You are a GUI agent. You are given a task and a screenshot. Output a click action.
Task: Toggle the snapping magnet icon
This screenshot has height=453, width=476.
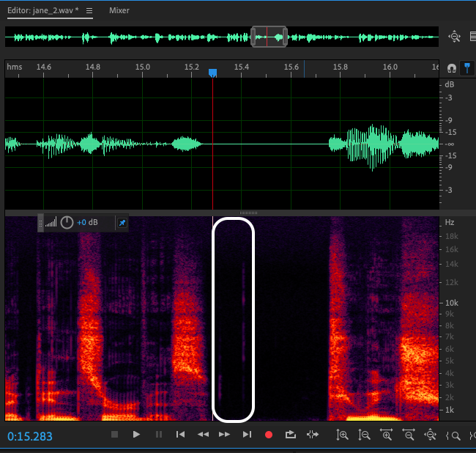[x=452, y=68]
